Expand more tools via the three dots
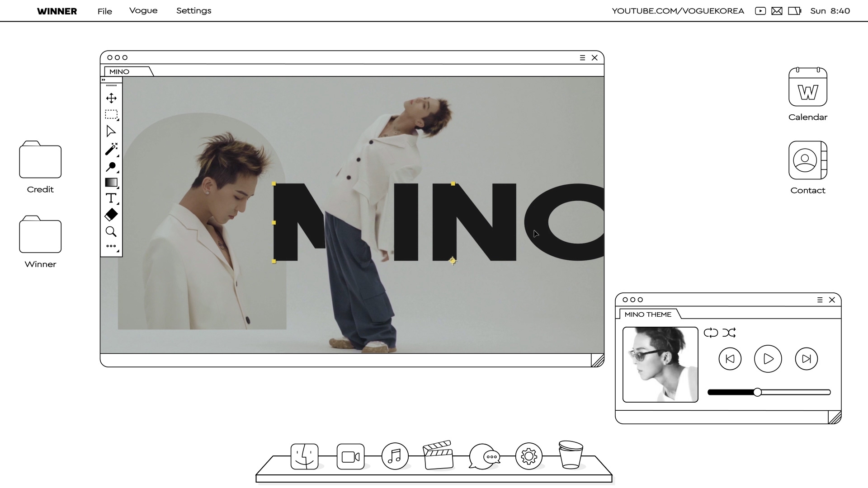The image size is (868, 488). point(111,246)
